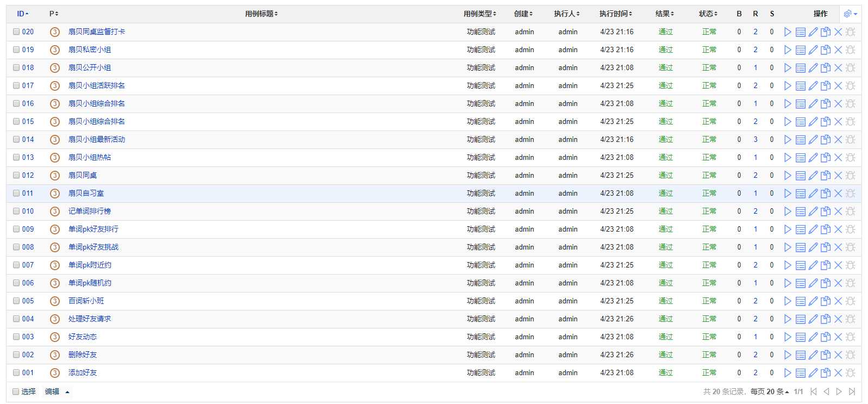This screenshot has height=404, width=868.
Task: Click priority 3 badge in row 020
Action: [54, 32]
